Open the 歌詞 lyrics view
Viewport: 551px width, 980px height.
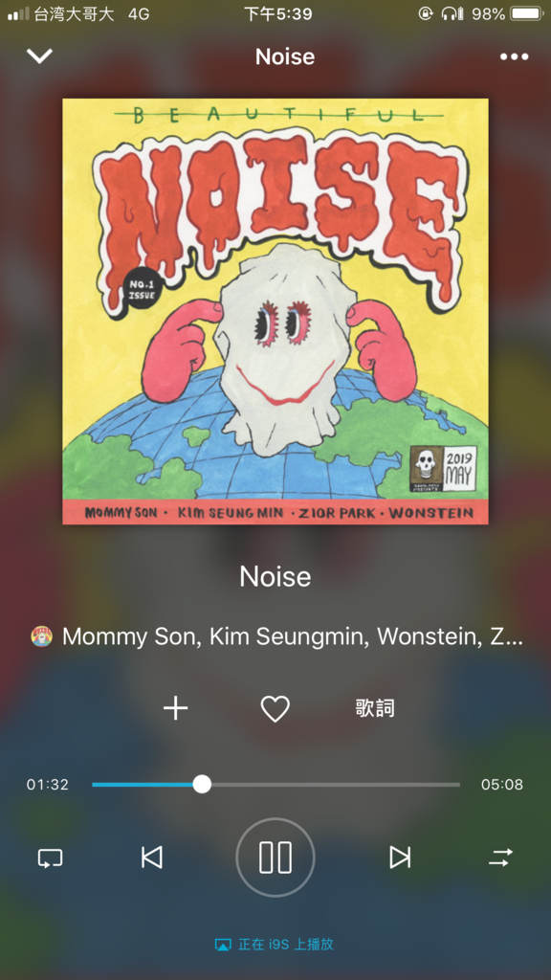click(375, 708)
